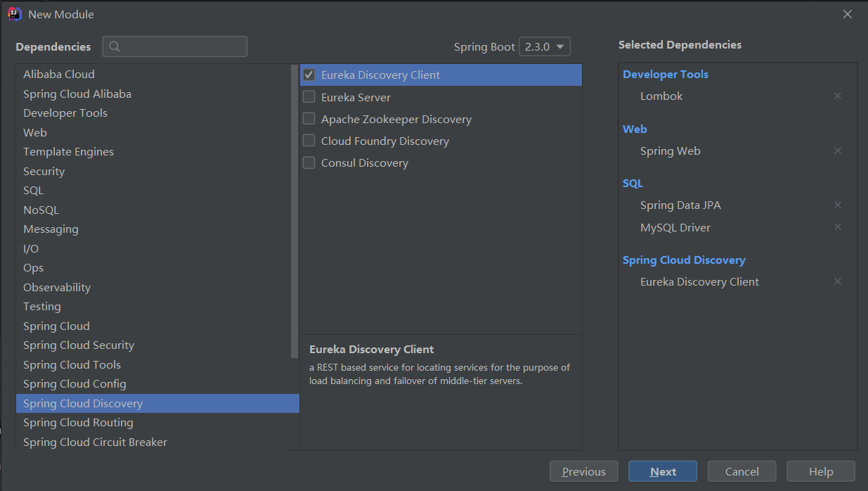This screenshot has width=868, height=491.
Task: Enable the Eureka Server checkbox
Action: tap(309, 97)
